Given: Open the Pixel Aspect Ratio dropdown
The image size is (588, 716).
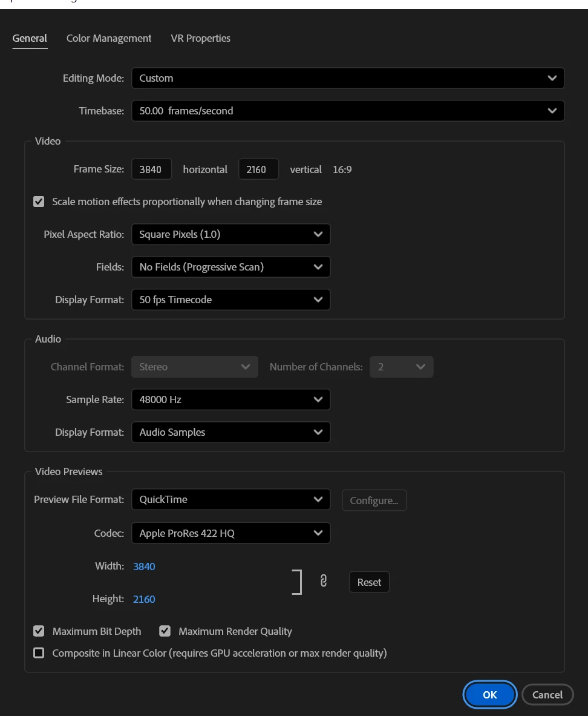Looking at the screenshot, I should pyautogui.click(x=231, y=234).
